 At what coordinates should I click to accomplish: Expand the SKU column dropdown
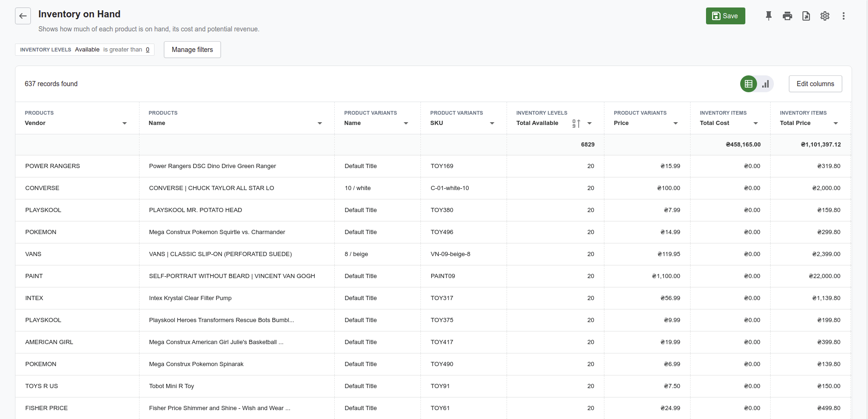[492, 123]
